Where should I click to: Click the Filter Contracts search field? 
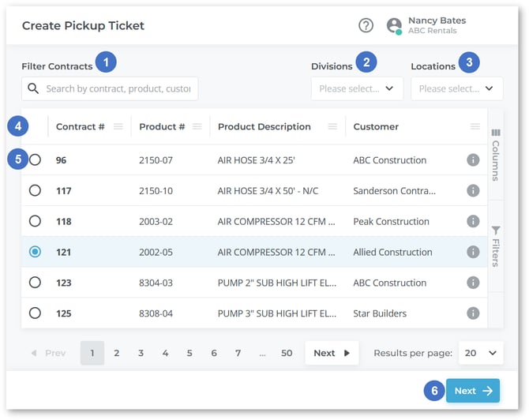pos(117,88)
